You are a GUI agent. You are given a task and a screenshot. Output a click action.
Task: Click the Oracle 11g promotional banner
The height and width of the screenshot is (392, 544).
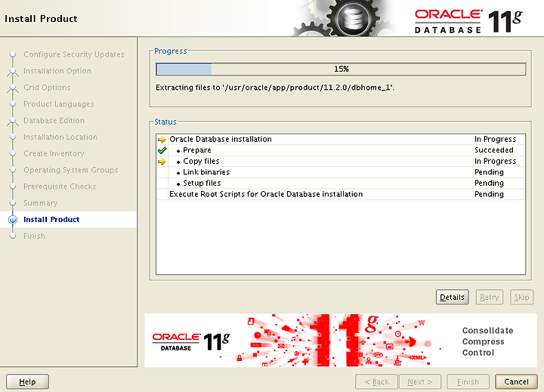tap(341, 341)
